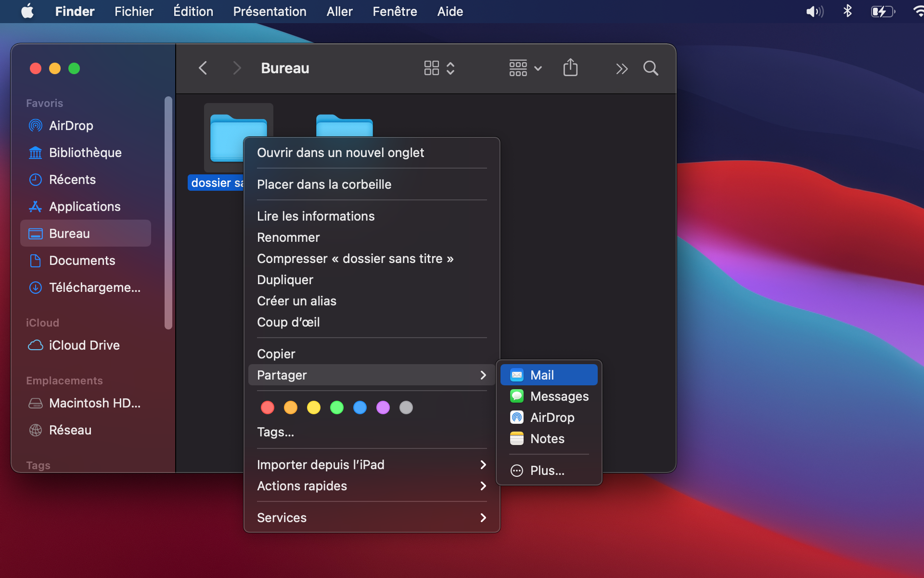The height and width of the screenshot is (578, 924).
Task: Choose Ouvrir dans un nouvel onglet
Action: click(x=372, y=153)
